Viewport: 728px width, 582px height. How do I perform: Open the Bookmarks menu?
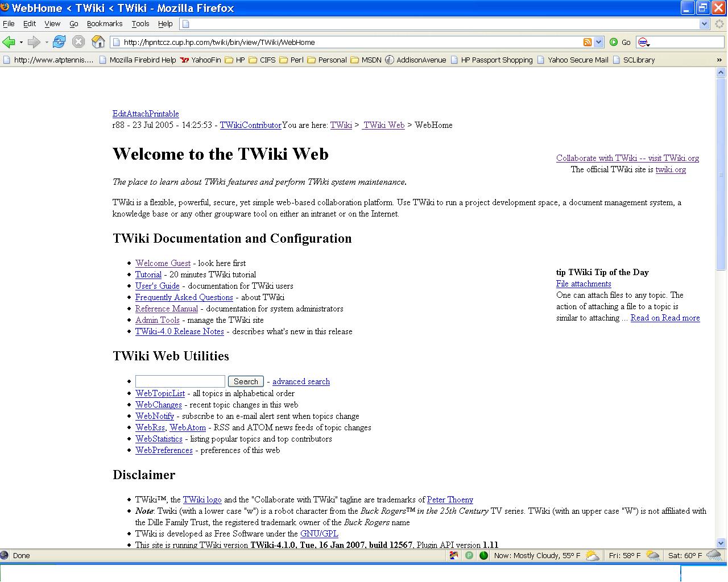tap(105, 24)
